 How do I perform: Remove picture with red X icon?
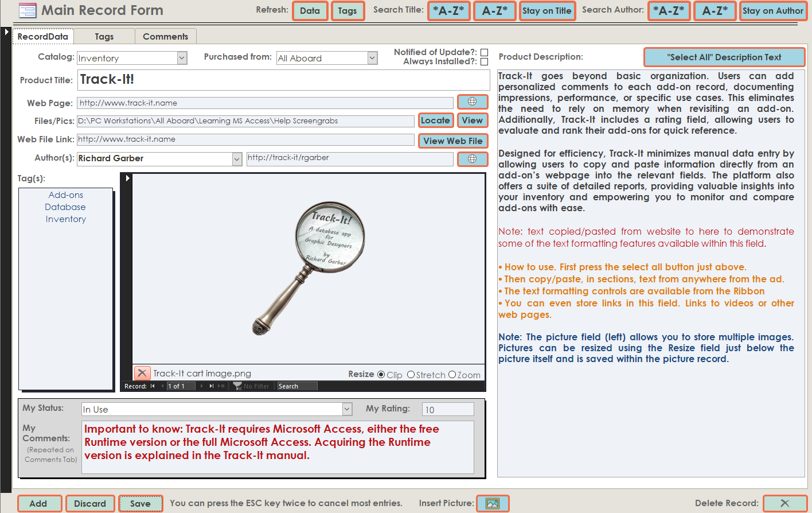point(142,373)
